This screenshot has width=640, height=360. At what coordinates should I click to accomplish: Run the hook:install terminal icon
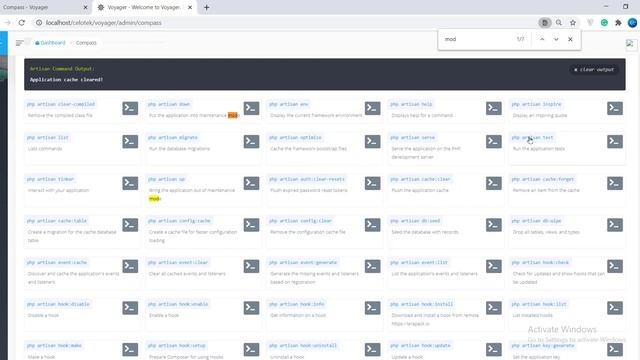point(494,308)
